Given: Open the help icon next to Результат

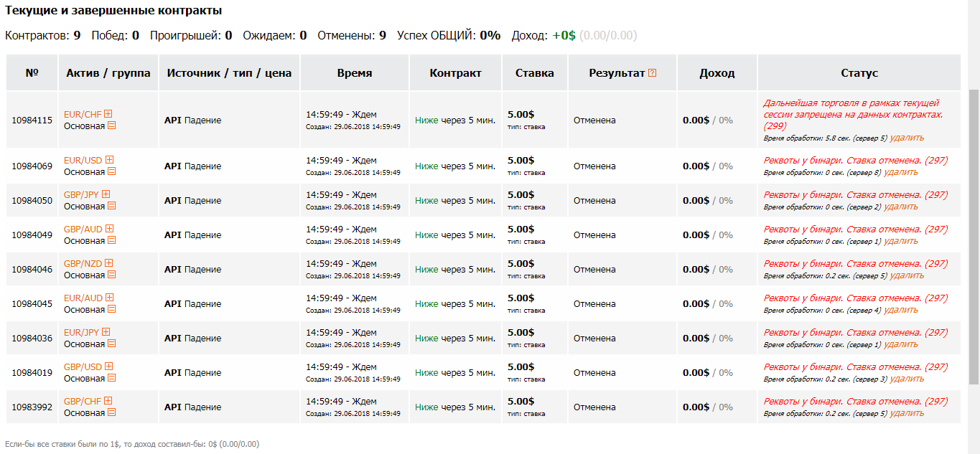Looking at the screenshot, I should [652, 73].
